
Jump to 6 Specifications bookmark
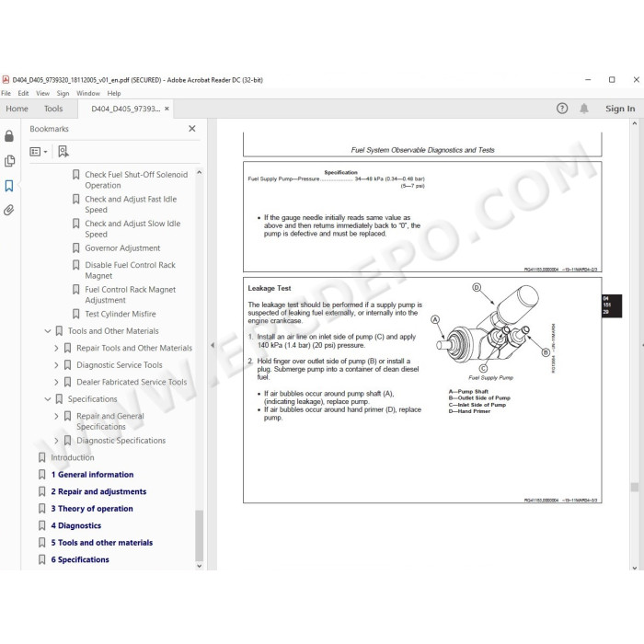[x=80, y=559]
